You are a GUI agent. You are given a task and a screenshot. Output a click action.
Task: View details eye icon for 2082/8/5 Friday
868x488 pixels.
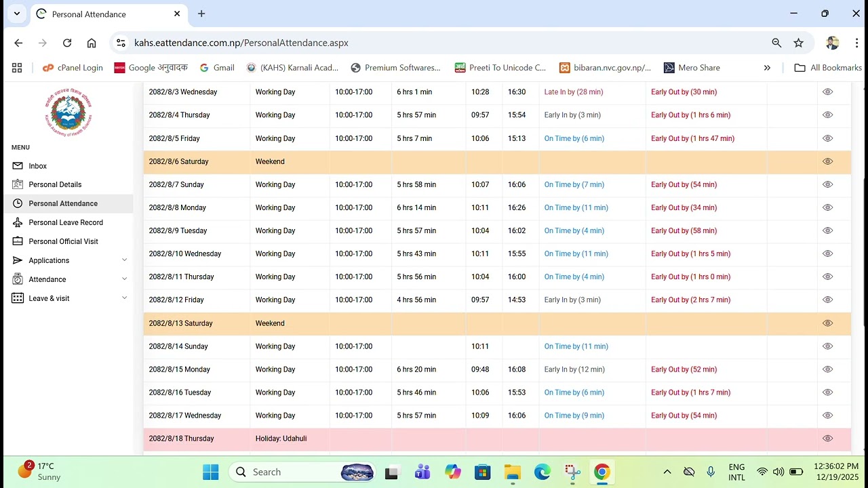pos(827,138)
